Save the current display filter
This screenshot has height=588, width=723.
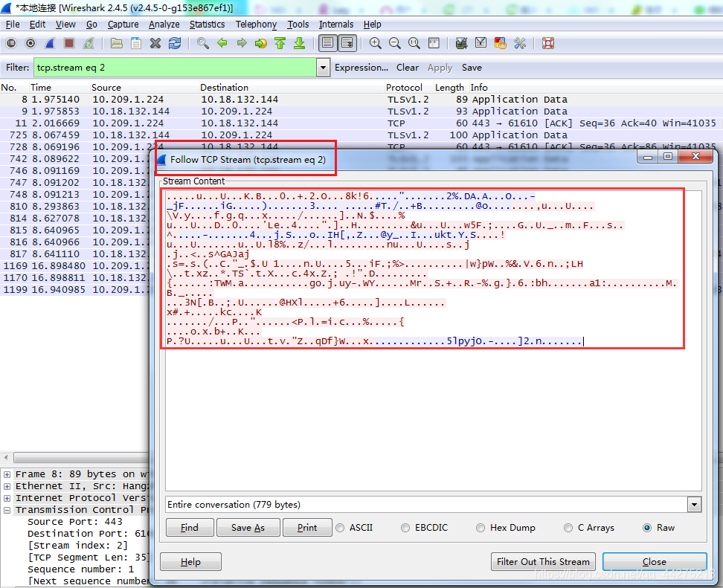pyautogui.click(x=472, y=68)
